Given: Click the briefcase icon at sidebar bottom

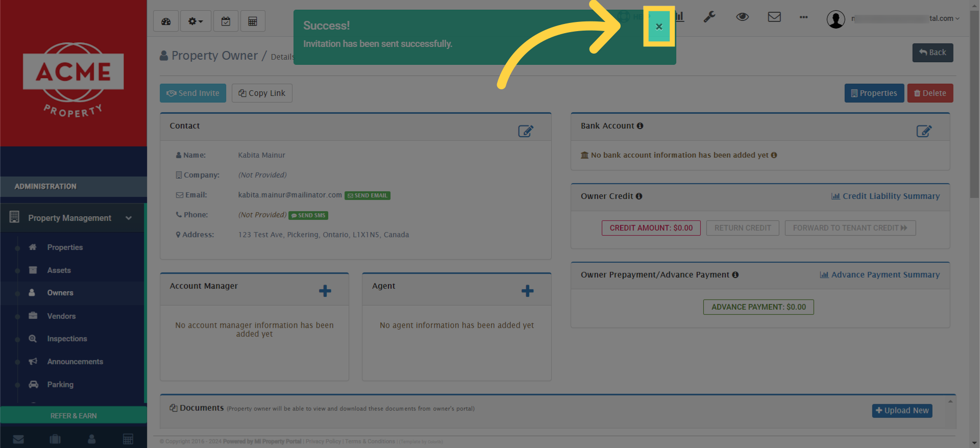Looking at the screenshot, I should [x=55, y=439].
